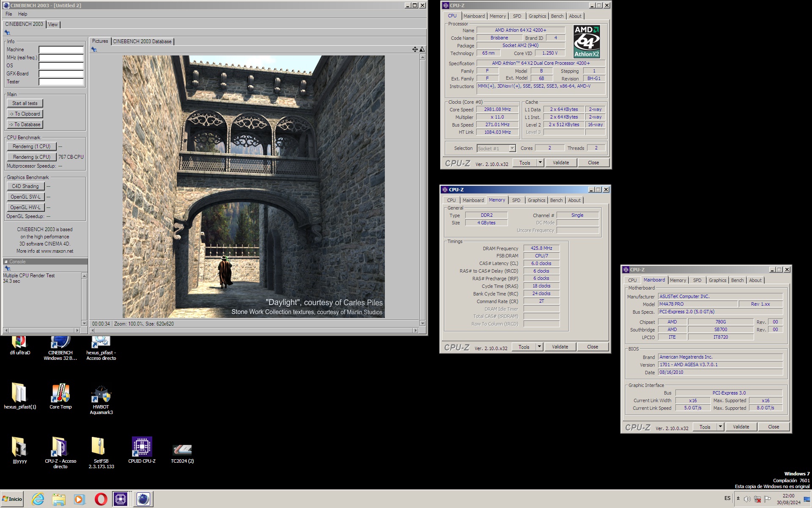Screen dimensions: 812x508
Task: Open the dfi ultraD desktop icon
Action: tap(20, 345)
